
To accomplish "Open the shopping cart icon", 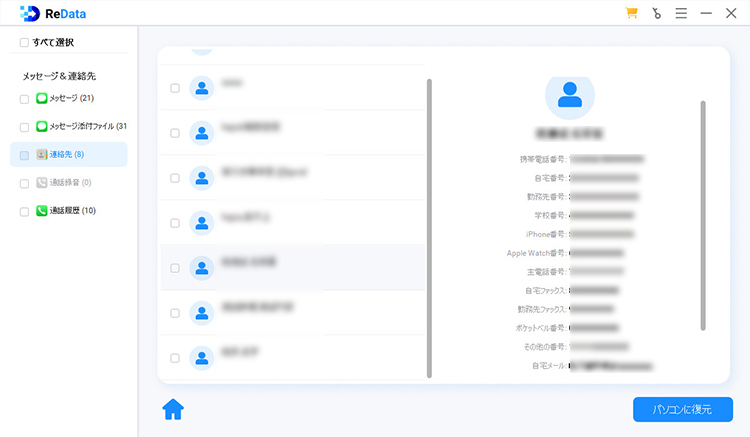I will pos(631,13).
